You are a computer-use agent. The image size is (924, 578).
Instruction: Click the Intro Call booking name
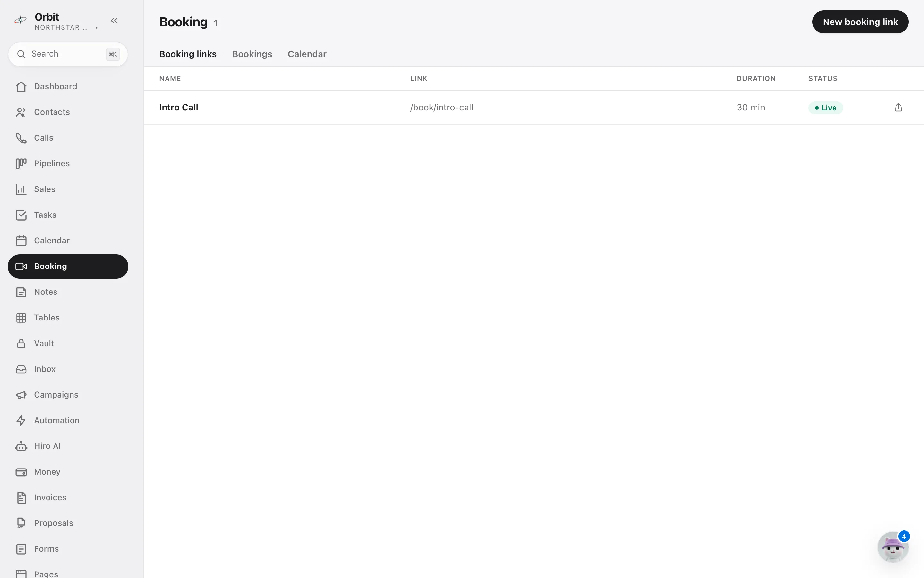[178, 108]
